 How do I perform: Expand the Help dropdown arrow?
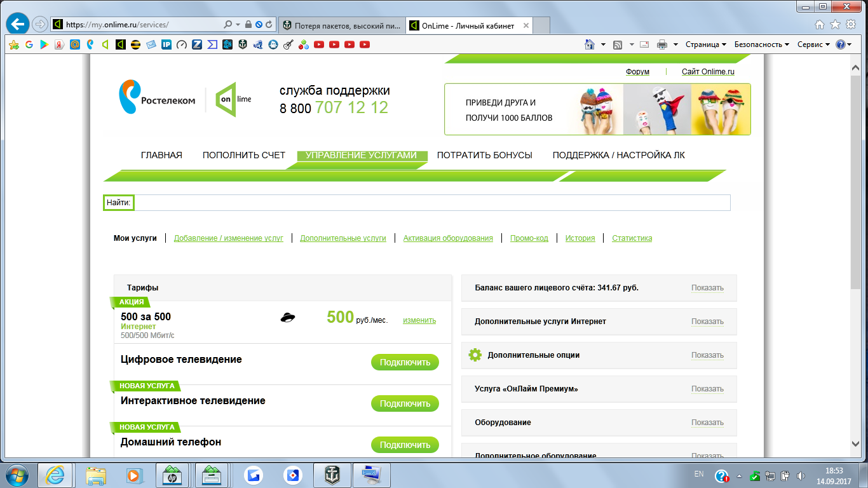(850, 44)
